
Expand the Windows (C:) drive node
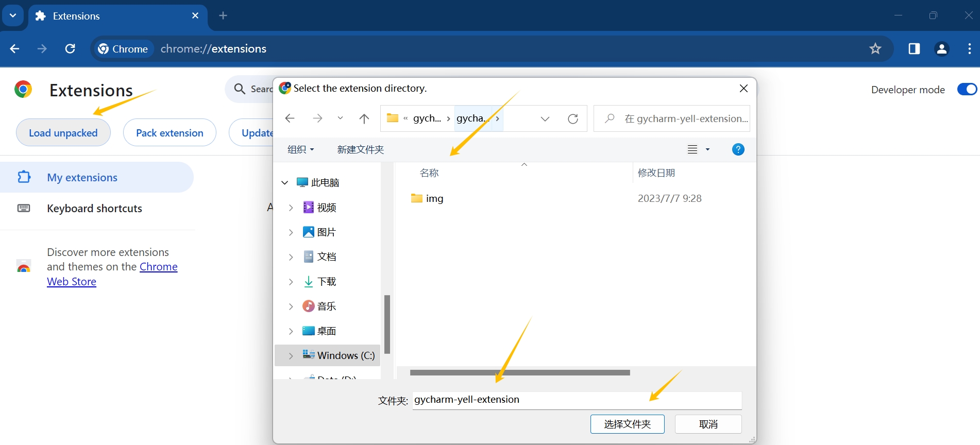(291, 356)
